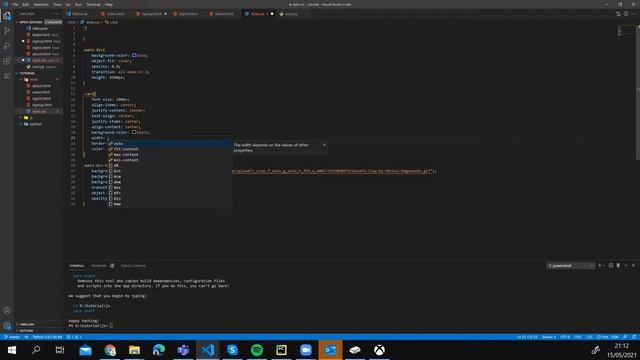The image size is (640, 360).
Task: Select the auto suggestion in autocomplete
Action: point(170,144)
